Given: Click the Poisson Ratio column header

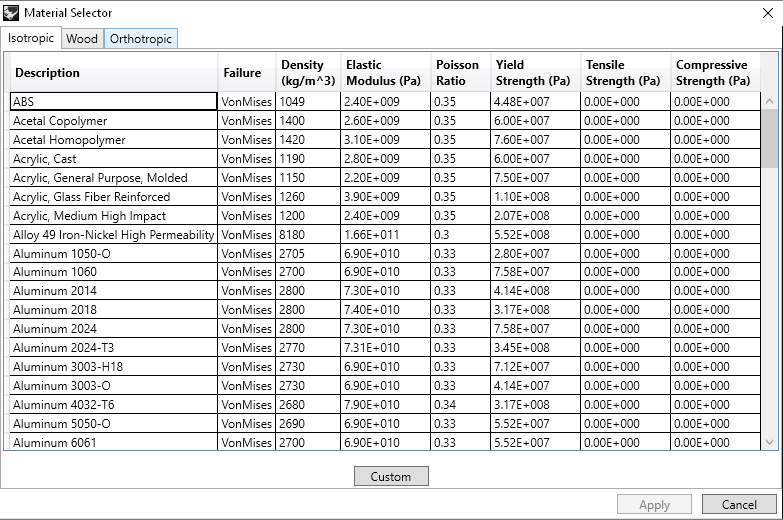Looking at the screenshot, I should tap(460, 72).
